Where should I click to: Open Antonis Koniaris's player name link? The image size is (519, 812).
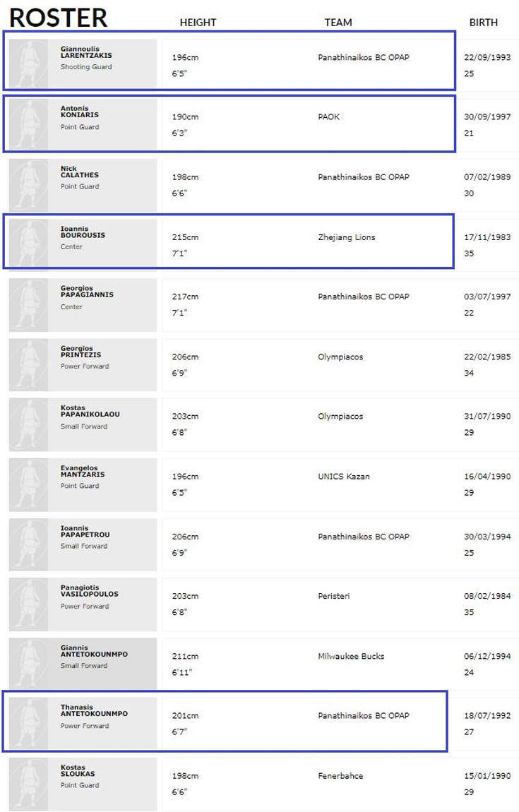80,112
